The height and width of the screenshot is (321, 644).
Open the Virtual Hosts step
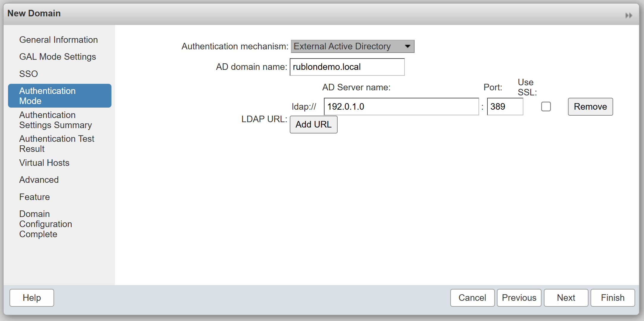(44, 163)
